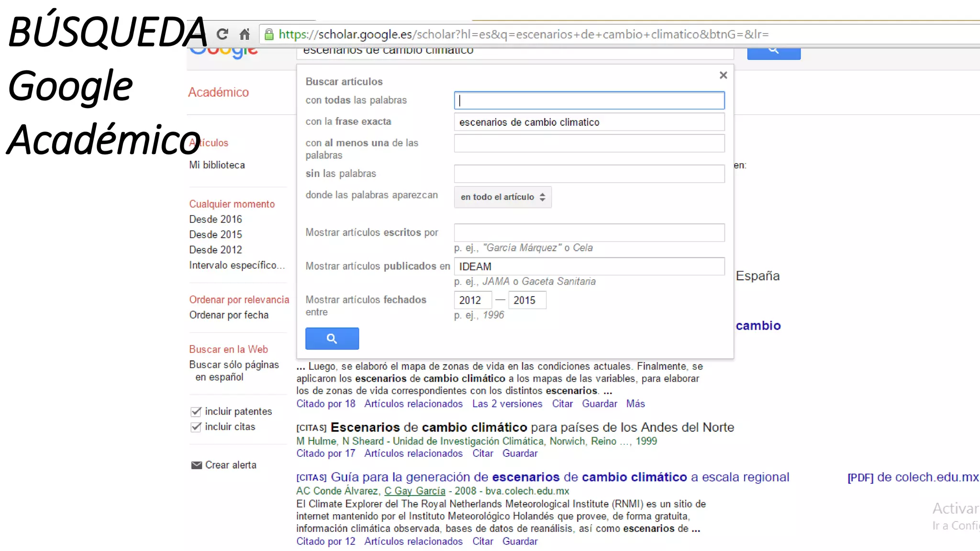This screenshot has width=980, height=551.
Task: Select Buscar sólo páginas en español
Action: [234, 371]
